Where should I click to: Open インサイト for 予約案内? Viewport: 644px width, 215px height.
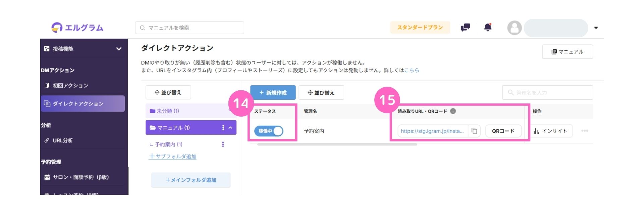pyautogui.click(x=551, y=131)
